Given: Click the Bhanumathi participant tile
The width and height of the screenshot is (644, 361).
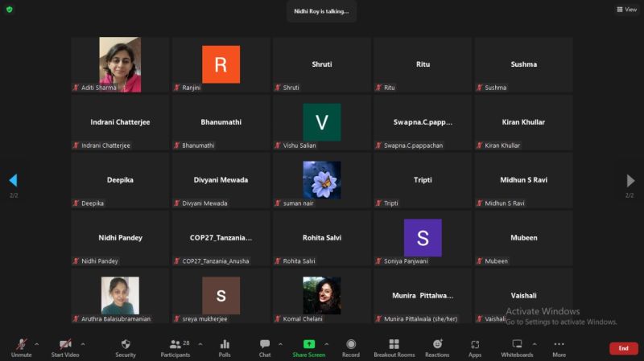Looking at the screenshot, I should (221, 122).
